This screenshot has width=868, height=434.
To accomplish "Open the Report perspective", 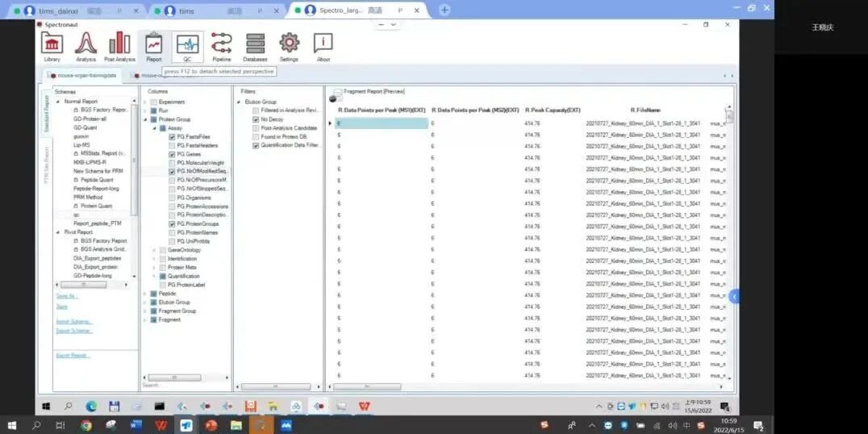I will [x=154, y=47].
